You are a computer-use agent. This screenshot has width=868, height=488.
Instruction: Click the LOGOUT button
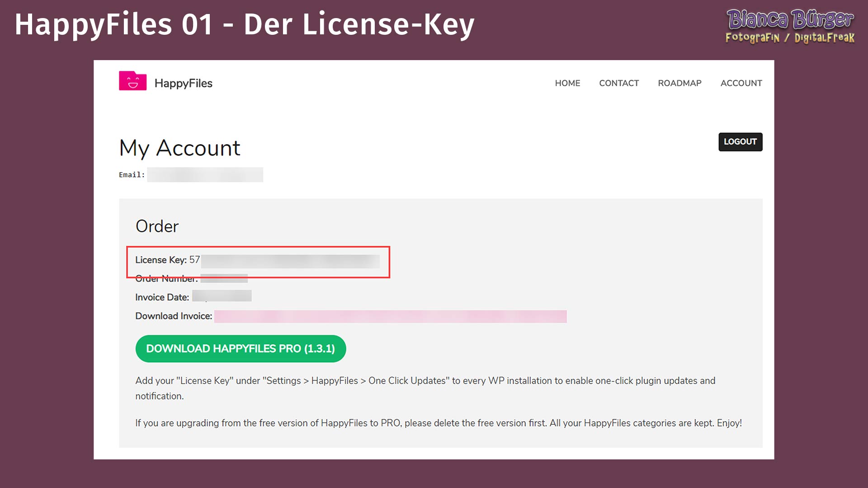(740, 142)
